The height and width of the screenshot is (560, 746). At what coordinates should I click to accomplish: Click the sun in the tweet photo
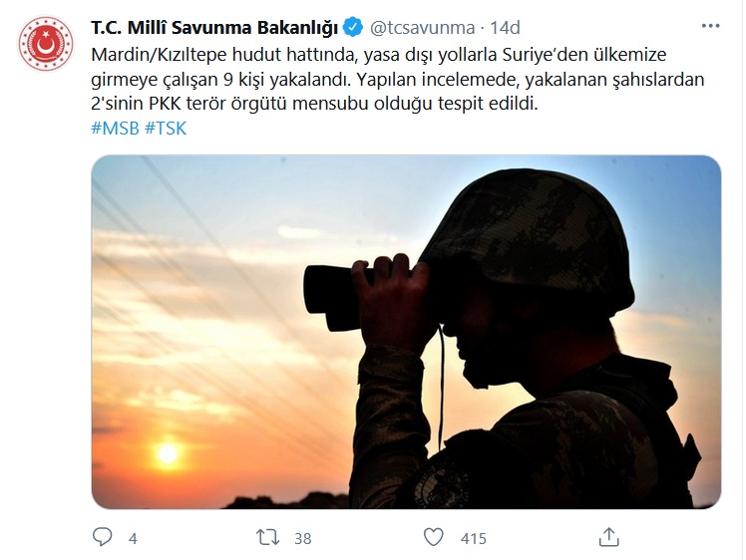[168, 453]
